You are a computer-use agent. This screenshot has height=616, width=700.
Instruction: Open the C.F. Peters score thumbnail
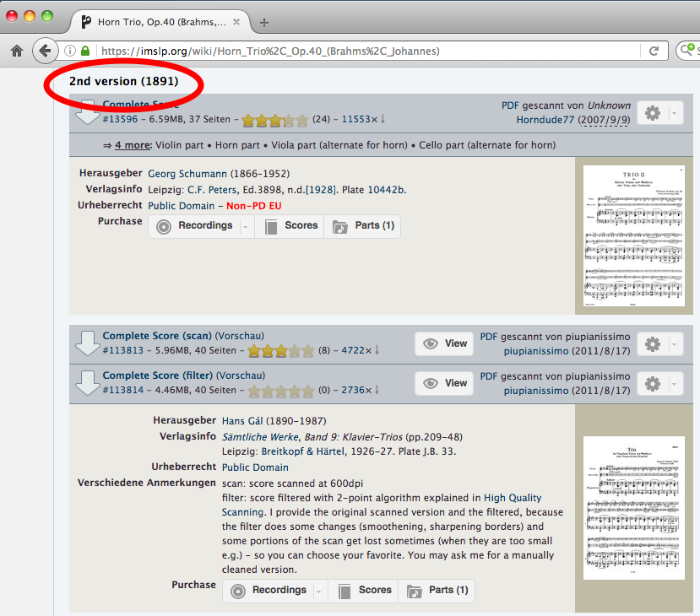click(x=633, y=236)
